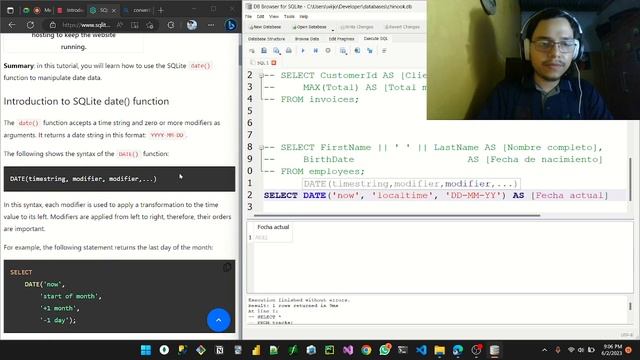Switch to the Browse Data tab
640x360 pixels.
pos(307,39)
